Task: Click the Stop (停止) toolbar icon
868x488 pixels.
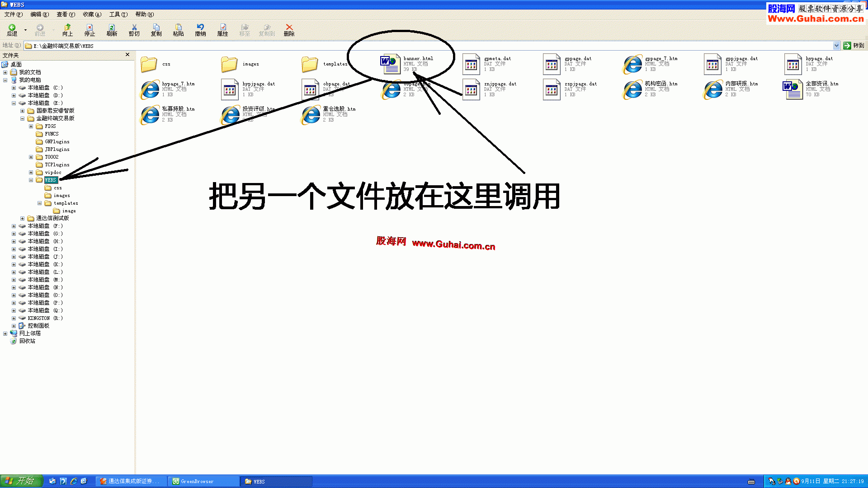Action: (x=90, y=30)
